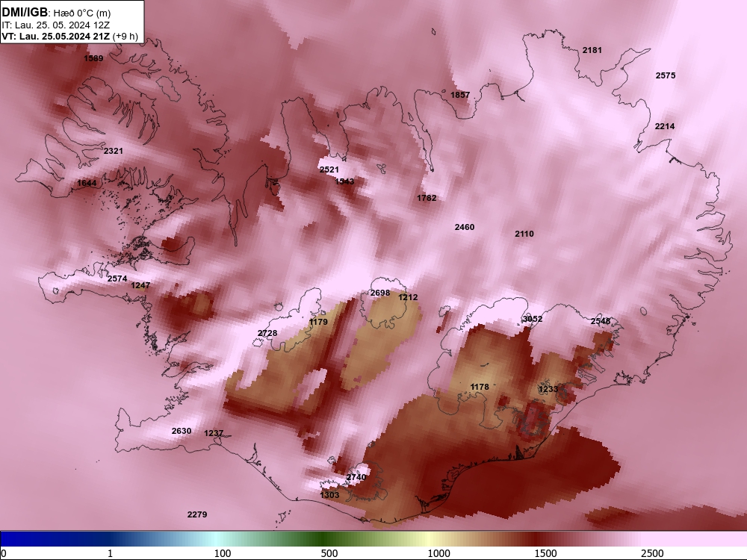Click the map label 1179

point(318,322)
